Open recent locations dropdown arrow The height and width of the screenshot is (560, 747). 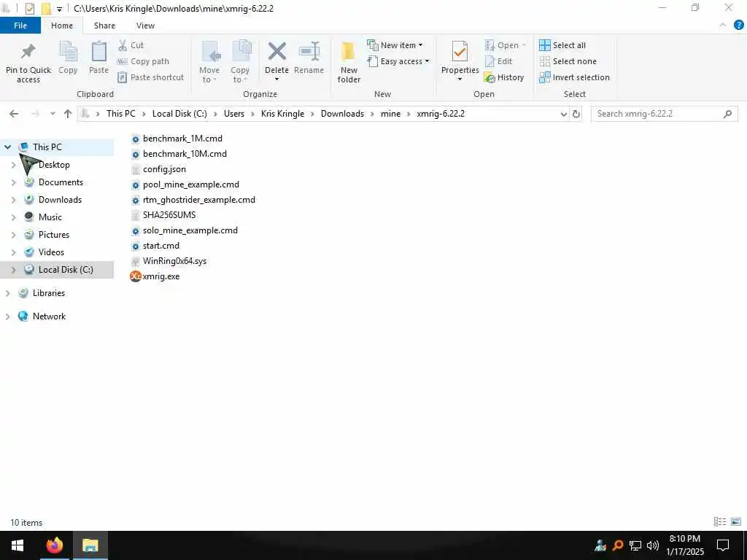pos(53,114)
